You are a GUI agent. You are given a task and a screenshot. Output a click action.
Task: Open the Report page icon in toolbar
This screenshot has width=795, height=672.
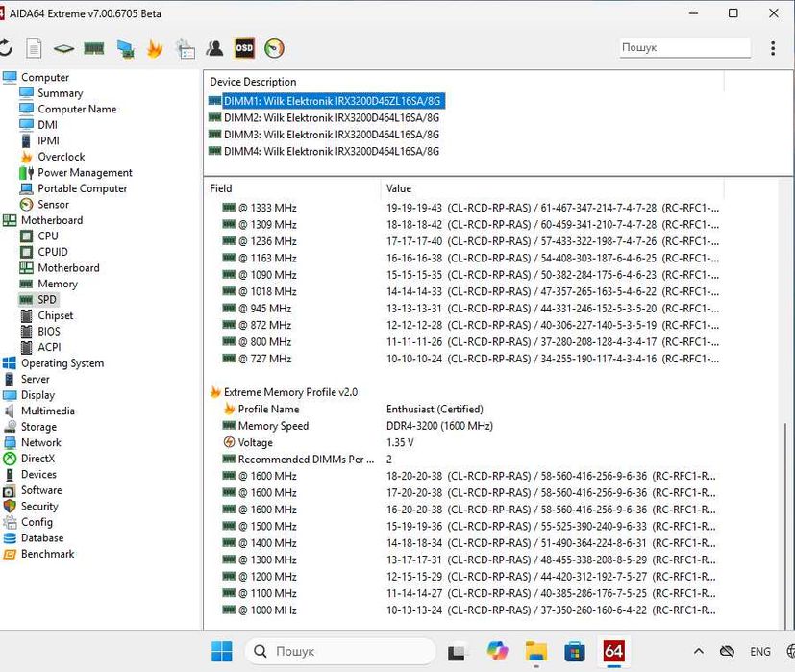click(x=34, y=49)
